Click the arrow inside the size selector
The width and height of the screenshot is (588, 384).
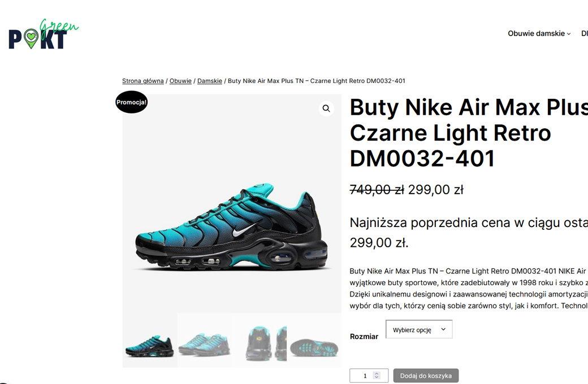coord(443,329)
